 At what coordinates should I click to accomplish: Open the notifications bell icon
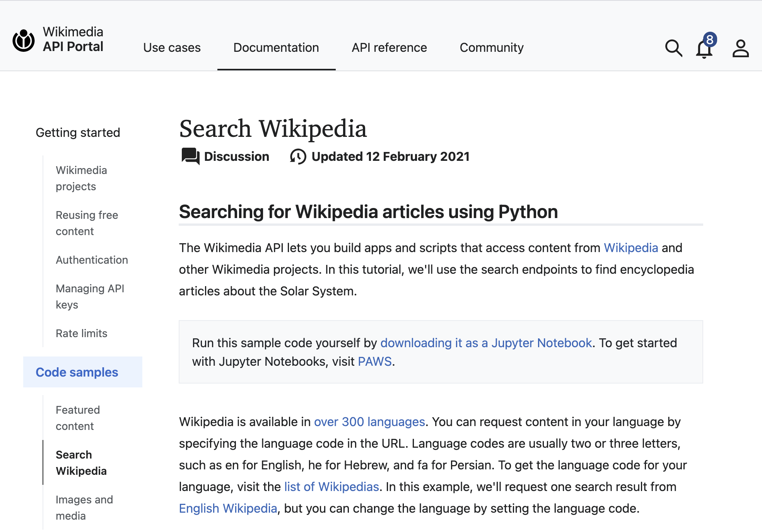(704, 48)
